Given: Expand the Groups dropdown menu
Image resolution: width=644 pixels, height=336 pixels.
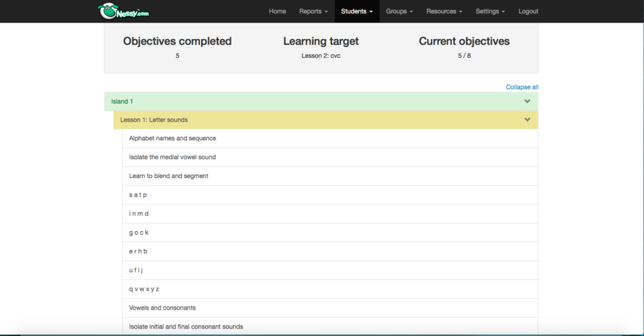Looking at the screenshot, I should [399, 11].
